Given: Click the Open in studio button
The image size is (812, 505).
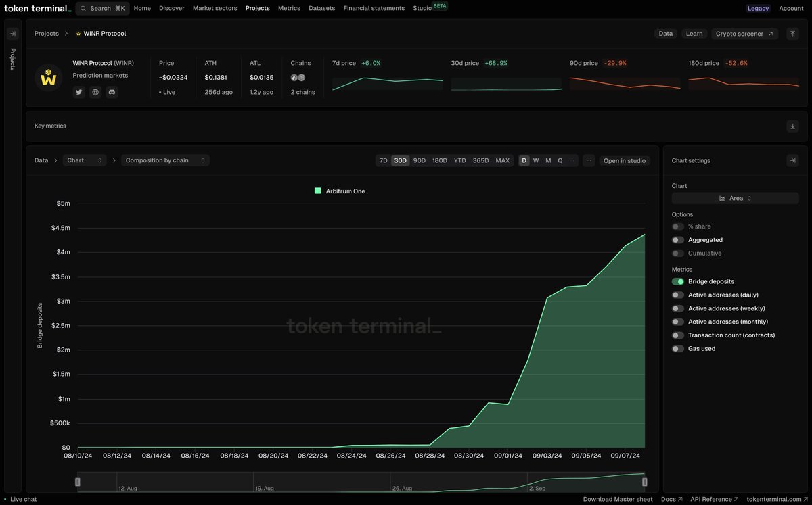Looking at the screenshot, I should tap(624, 160).
